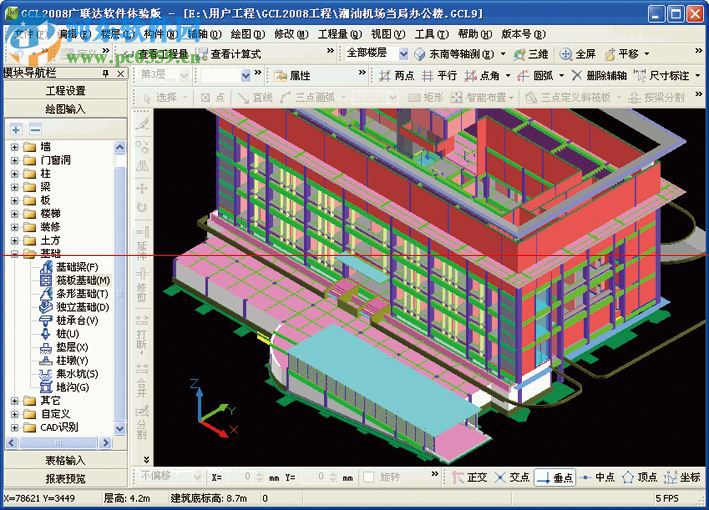709x510 pixels.
Task: Open the 帮助(H) menu
Action: (x=475, y=34)
